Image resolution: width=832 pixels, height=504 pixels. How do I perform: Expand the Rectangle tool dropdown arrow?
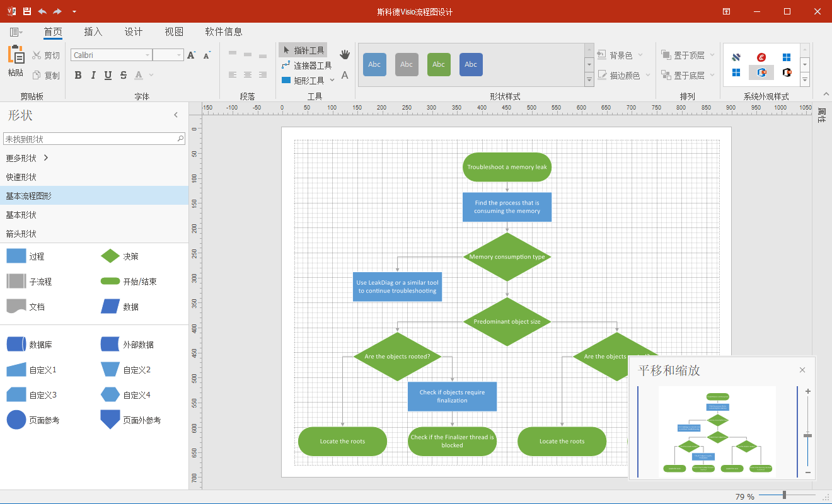coord(332,81)
